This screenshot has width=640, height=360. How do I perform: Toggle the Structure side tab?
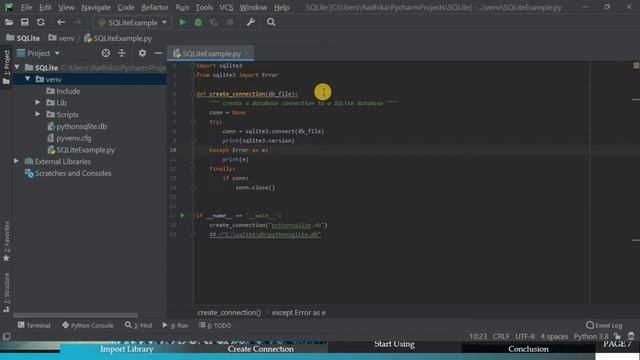6,293
